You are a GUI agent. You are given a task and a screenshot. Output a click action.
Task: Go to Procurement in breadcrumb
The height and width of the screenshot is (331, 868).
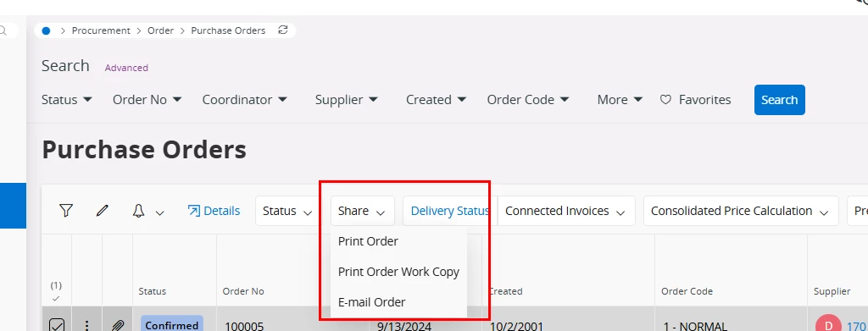102,30
